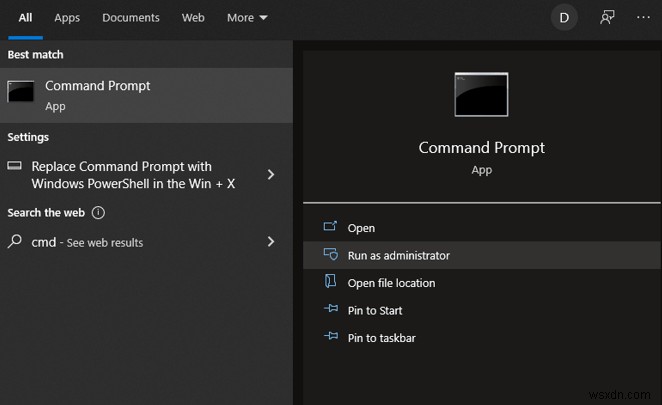Viewport: 662px width, 405px height.
Task: Expand the More filter dropdown
Action: (247, 18)
